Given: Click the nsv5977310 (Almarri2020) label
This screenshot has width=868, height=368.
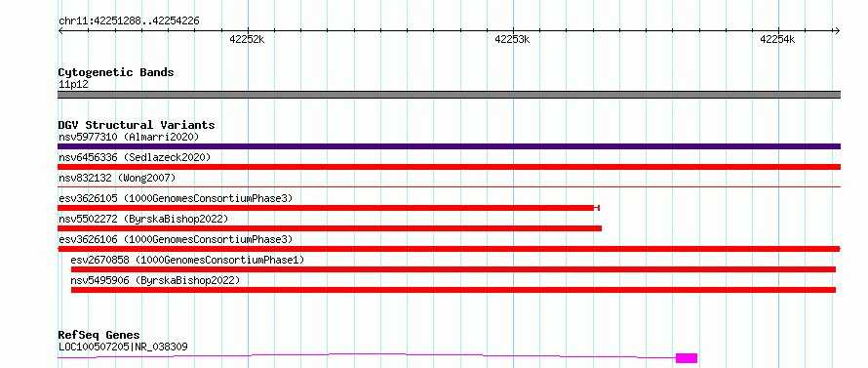Looking at the screenshot, I should pos(129,137).
